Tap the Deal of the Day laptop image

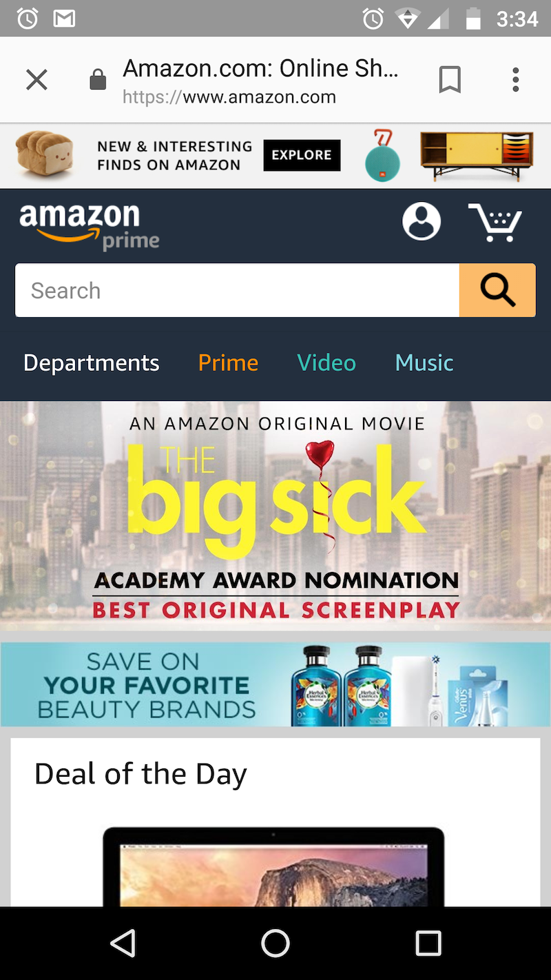coord(274,866)
